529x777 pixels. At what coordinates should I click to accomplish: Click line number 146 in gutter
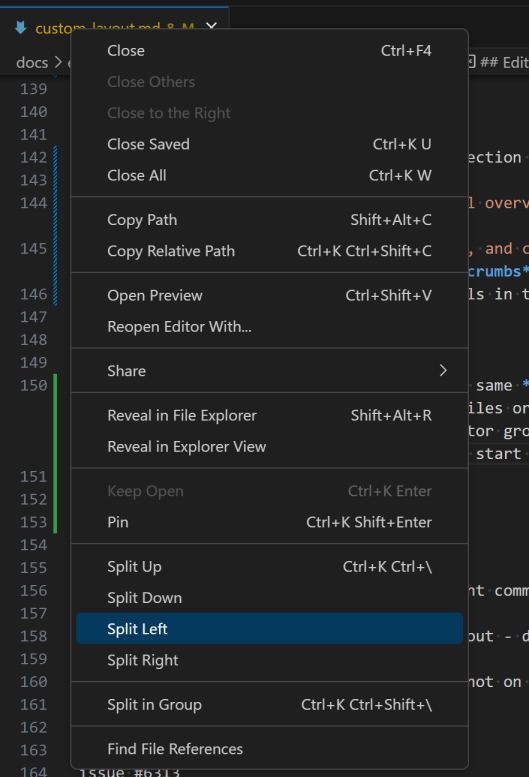click(x=34, y=294)
